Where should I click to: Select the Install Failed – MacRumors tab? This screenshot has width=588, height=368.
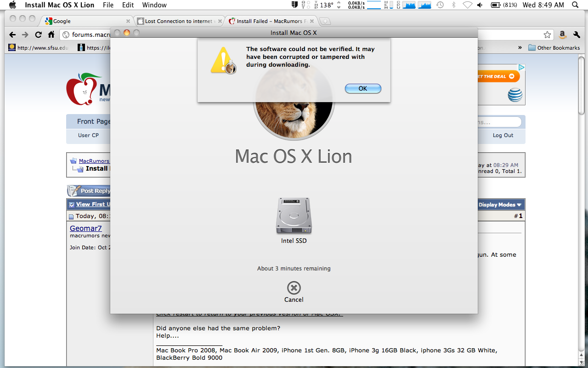click(272, 21)
